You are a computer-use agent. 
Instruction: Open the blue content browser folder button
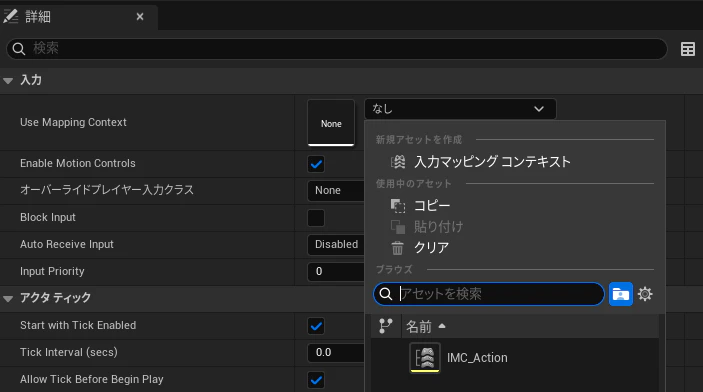pos(621,294)
